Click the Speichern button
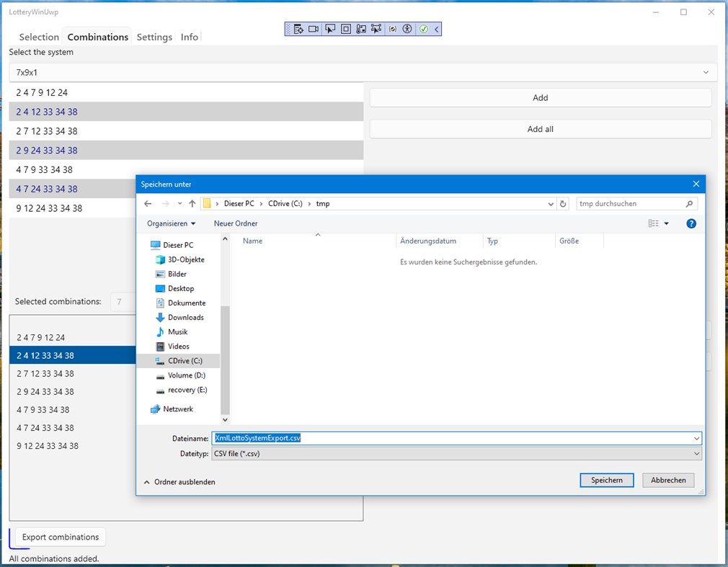 (x=605, y=480)
